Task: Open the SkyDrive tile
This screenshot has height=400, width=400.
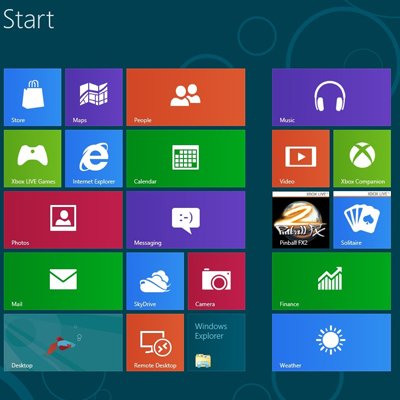Action: (x=155, y=281)
